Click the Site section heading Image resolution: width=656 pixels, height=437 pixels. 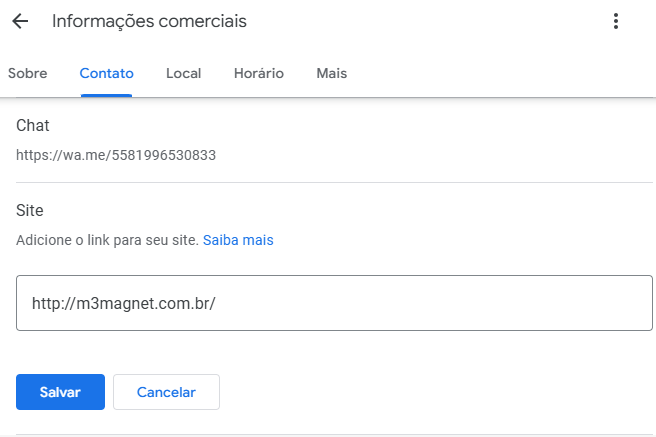[x=30, y=210]
